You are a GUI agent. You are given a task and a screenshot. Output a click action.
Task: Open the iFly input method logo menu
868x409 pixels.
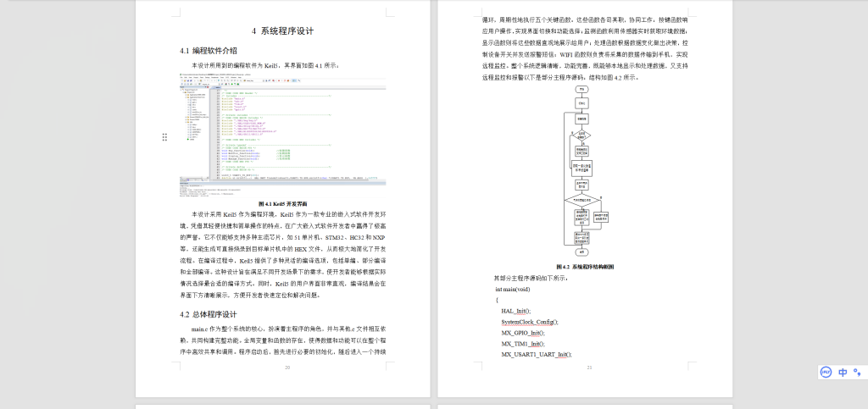[826, 373]
